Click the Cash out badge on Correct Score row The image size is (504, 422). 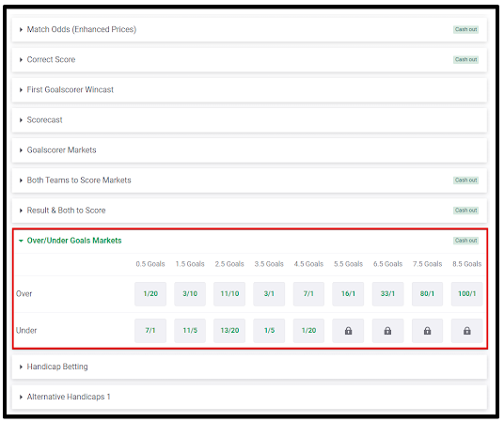point(465,60)
